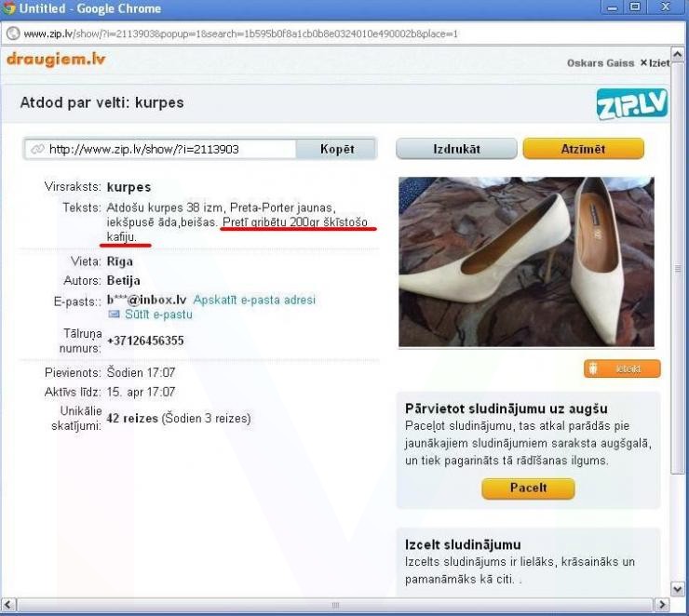Click the browser address bar URL
Viewport: 689px width, 616px height.
[x=241, y=33]
